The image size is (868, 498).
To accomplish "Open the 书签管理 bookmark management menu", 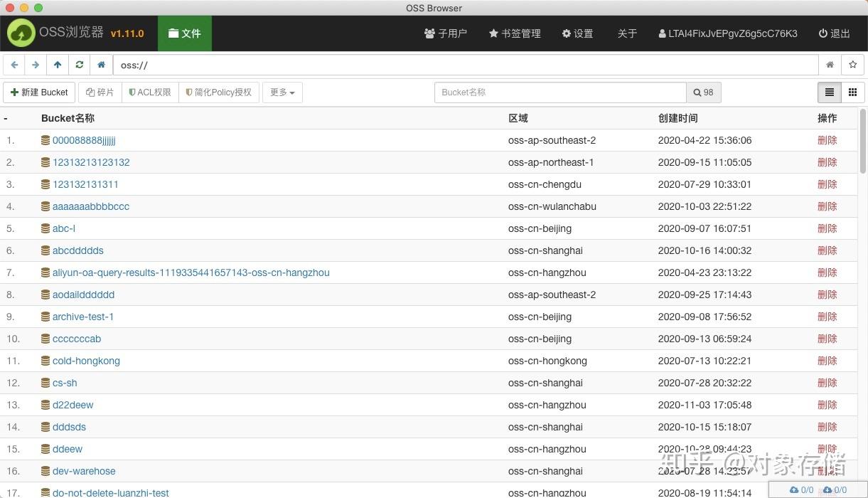I will [514, 33].
